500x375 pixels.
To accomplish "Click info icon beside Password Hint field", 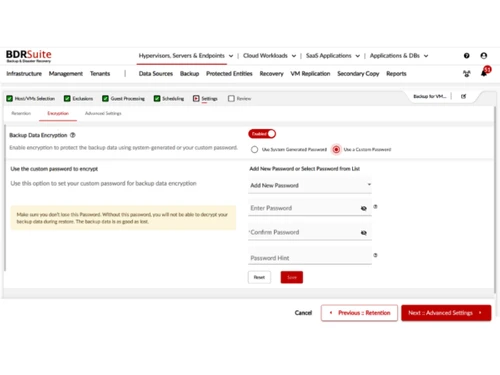I will [x=375, y=255].
